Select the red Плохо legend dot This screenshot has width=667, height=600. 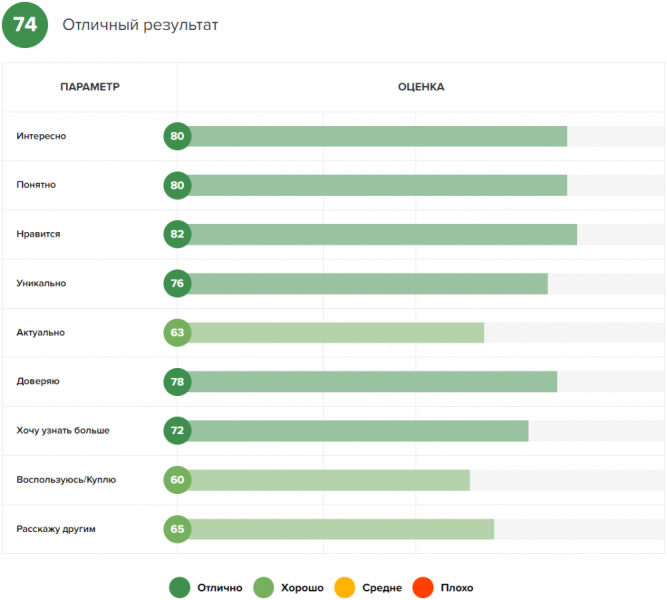pyautogui.click(x=423, y=588)
